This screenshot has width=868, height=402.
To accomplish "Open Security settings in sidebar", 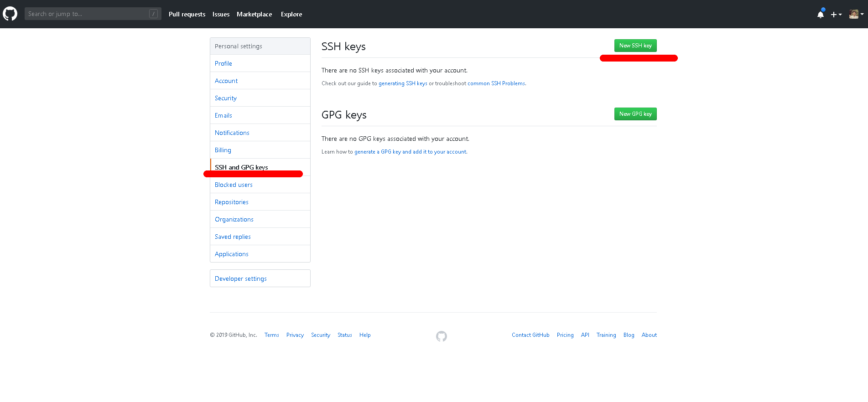I will point(260,98).
